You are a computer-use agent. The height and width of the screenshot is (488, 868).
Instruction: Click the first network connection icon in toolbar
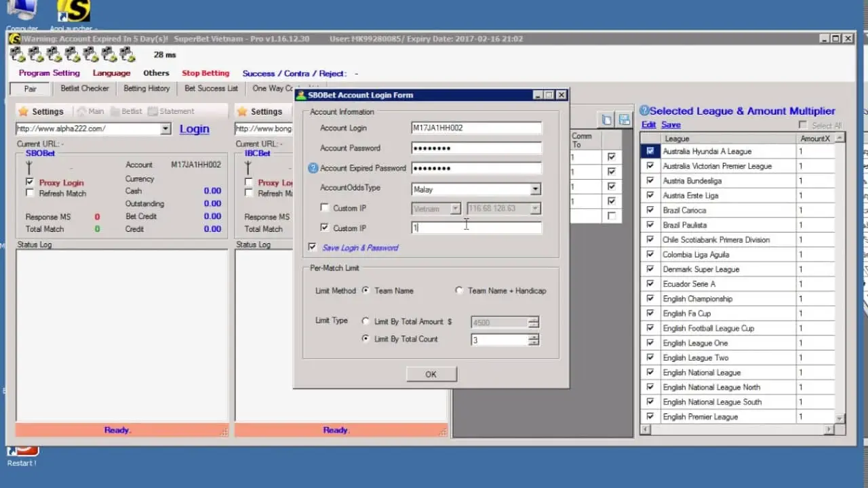(17, 54)
